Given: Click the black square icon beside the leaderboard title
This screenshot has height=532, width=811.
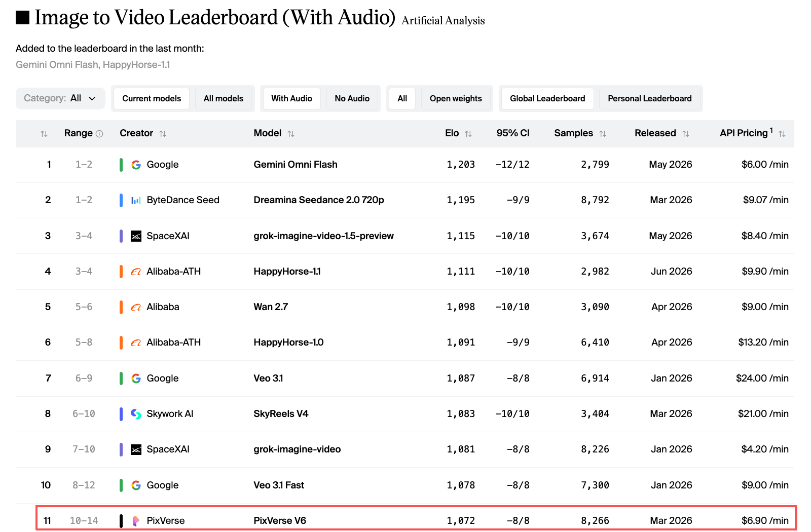Looking at the screenshot, I should (23, 18).
